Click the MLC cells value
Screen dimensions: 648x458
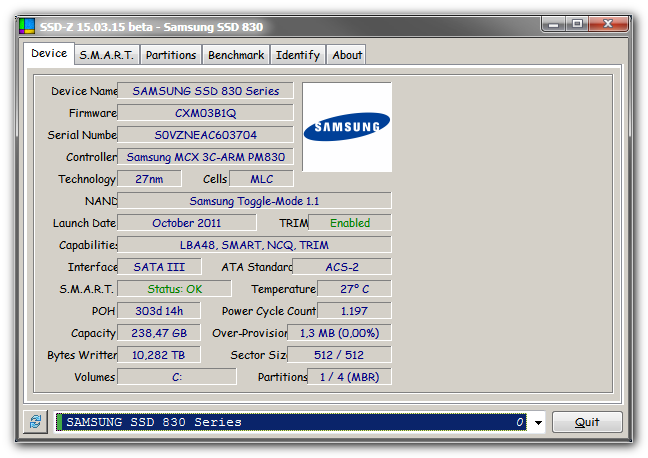[x=261, y=179]
